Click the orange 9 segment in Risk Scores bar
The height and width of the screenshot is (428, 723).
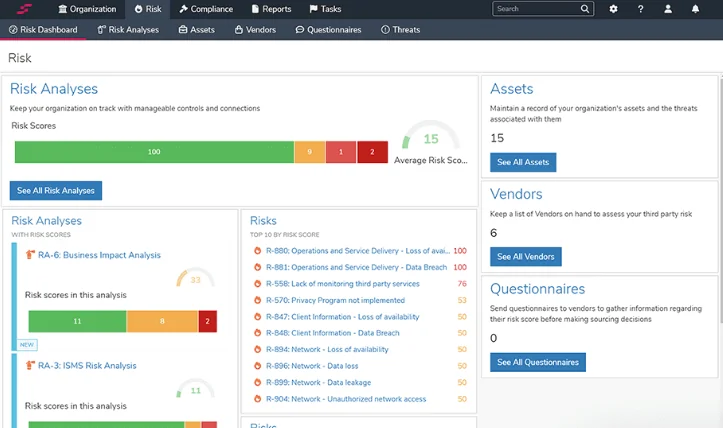tap(309, 152)
